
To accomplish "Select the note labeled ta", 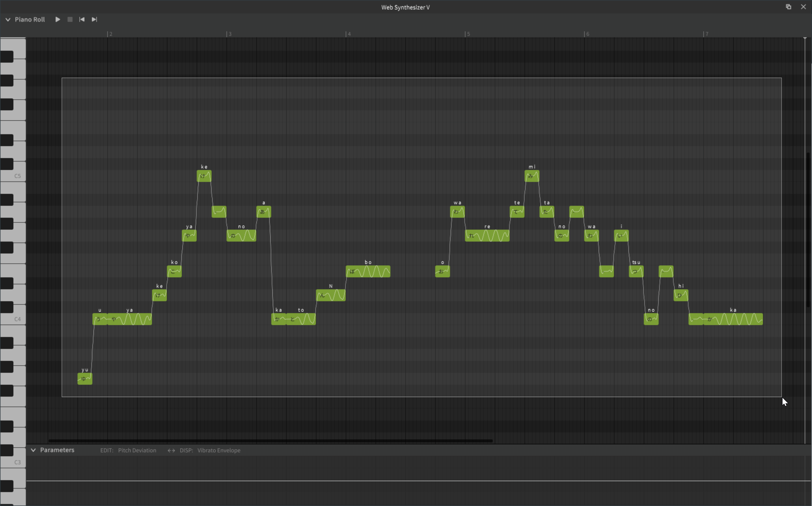I will 547,211.
